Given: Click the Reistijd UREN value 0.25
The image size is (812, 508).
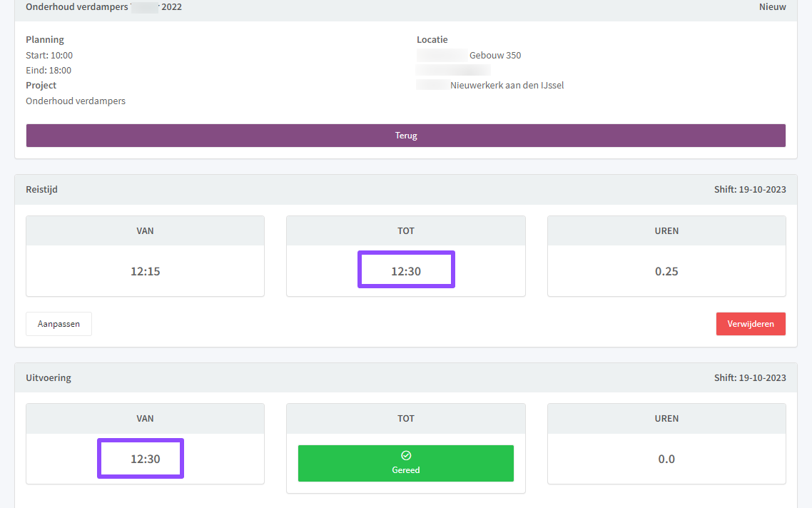Looking at the screenshot, I should coord(666,271).
